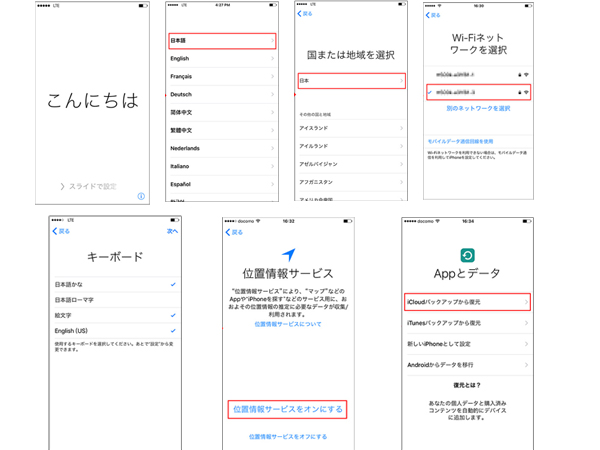
Task: Open chevron on the 日本 region row
Action: 401,81
